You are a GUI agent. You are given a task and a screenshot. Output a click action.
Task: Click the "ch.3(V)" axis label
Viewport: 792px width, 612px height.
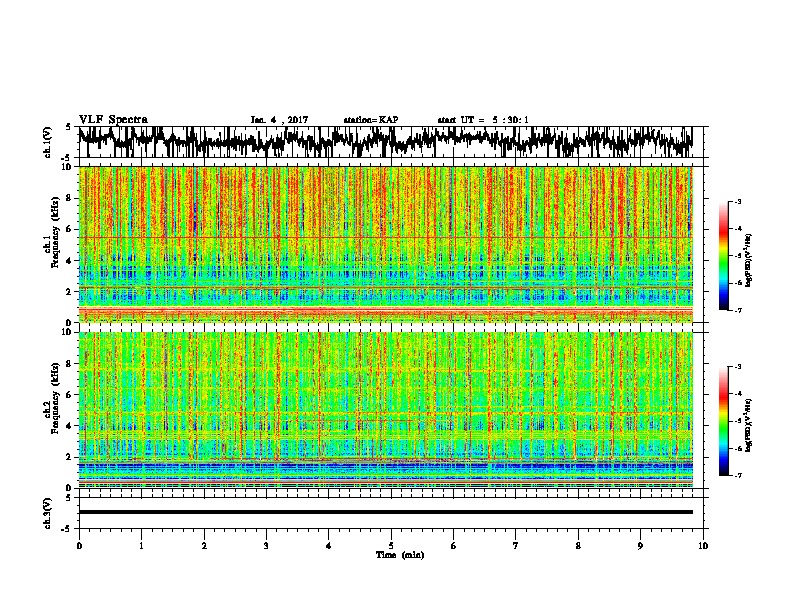[48, 513]
